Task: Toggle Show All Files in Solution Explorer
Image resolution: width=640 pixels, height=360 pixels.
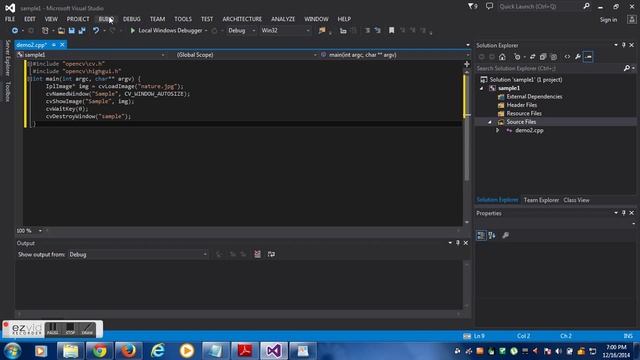Action: [x=554, y=57]
